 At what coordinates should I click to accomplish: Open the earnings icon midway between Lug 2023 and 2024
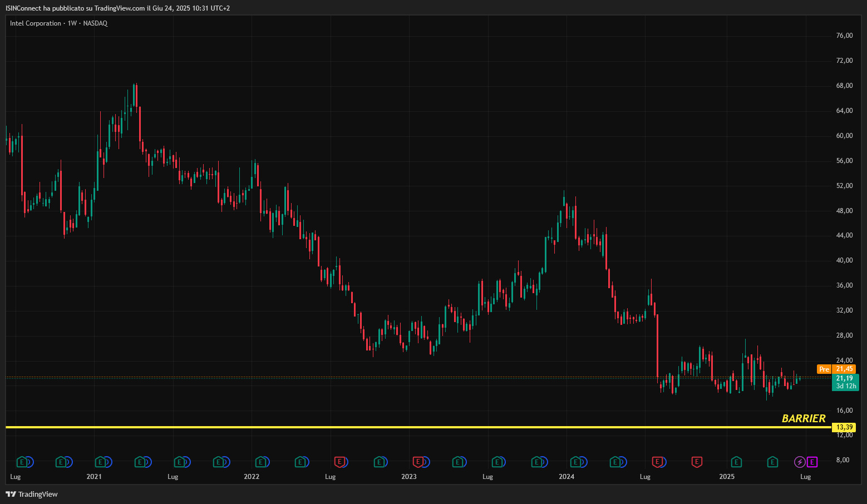[536, 462]
